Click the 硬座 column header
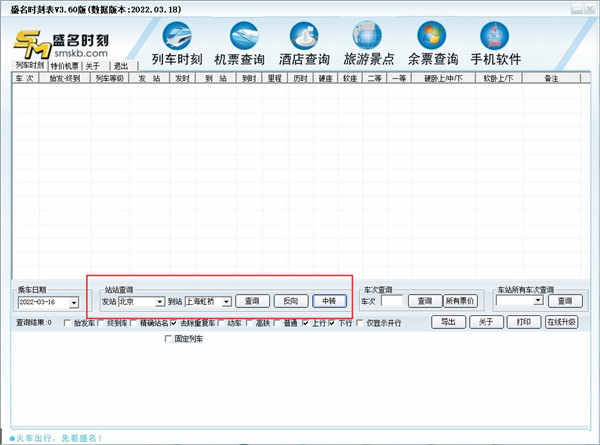600x445 pixels. click(x=325, y=78)
